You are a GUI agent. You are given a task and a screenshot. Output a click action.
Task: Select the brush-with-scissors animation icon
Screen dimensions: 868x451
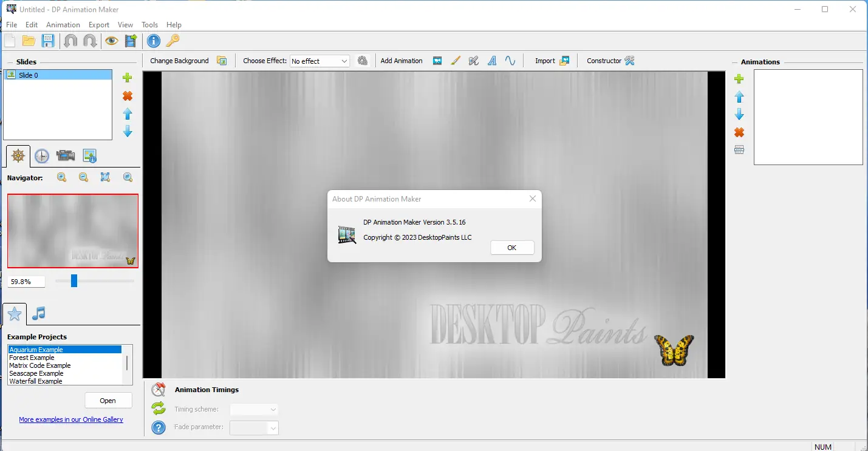(474, 61)
